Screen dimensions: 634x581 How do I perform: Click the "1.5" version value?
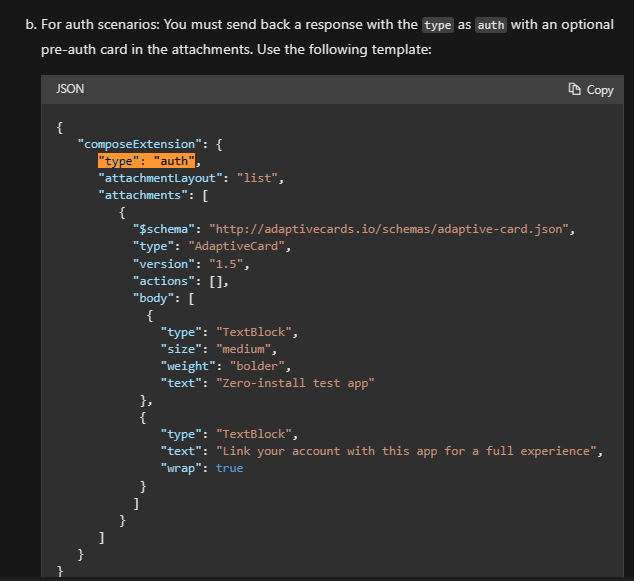226,264
